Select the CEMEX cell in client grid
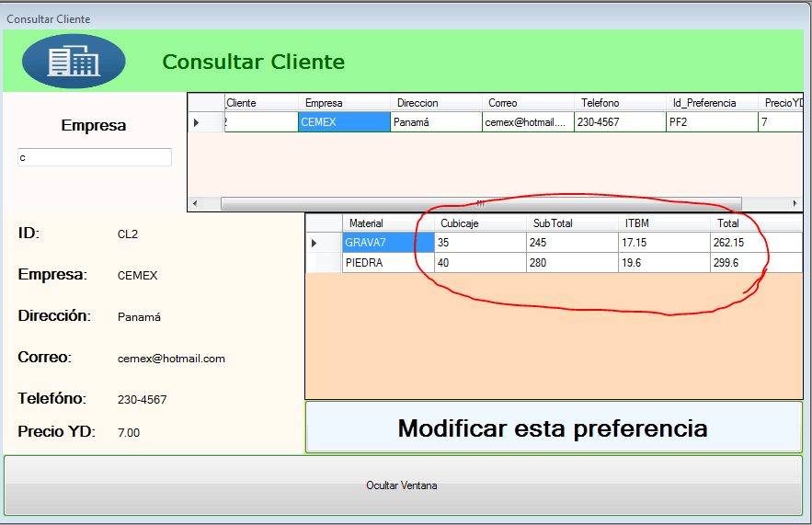 pyautogui.click(x=344, y=122)
